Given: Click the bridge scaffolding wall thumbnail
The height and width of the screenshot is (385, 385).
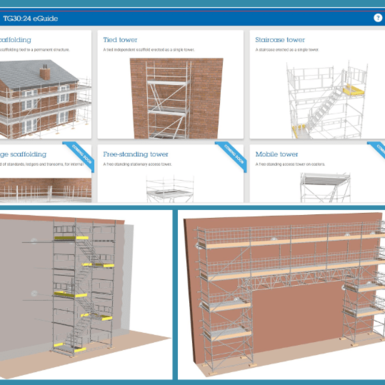Looking at the screenshot, I should click(45, 190).
